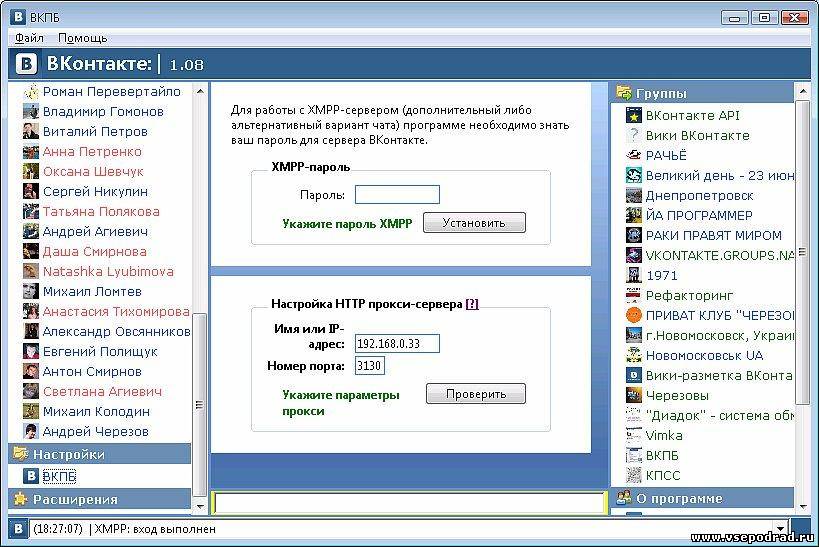
Task: Click Владимир Гомонов's avatar
Action: (31, 112)
